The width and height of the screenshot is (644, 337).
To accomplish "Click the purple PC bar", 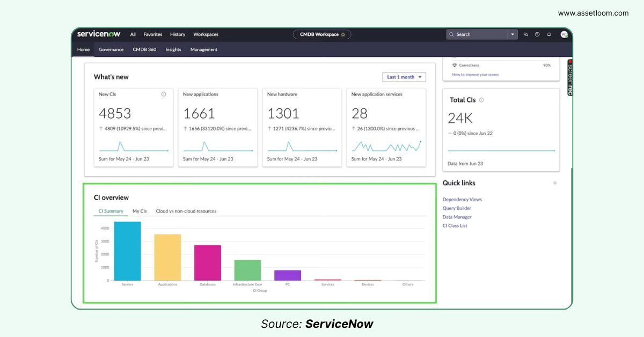I will click(x=288, y=275).
